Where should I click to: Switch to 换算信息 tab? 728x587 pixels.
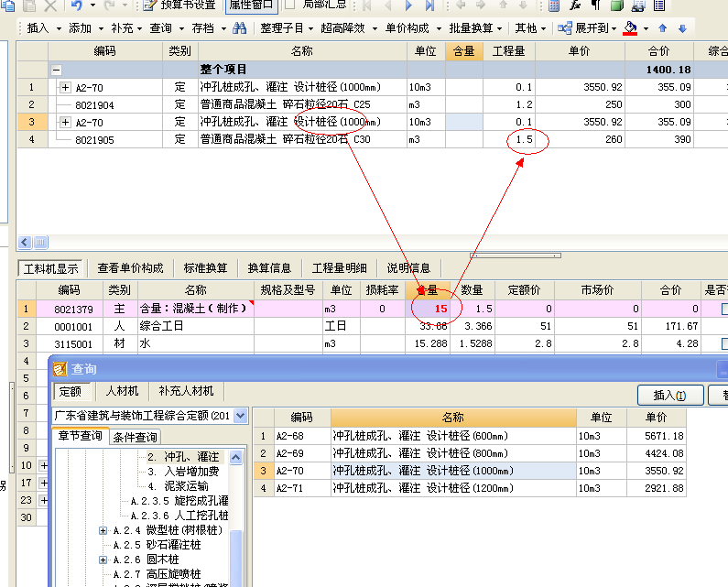(269, 268)
